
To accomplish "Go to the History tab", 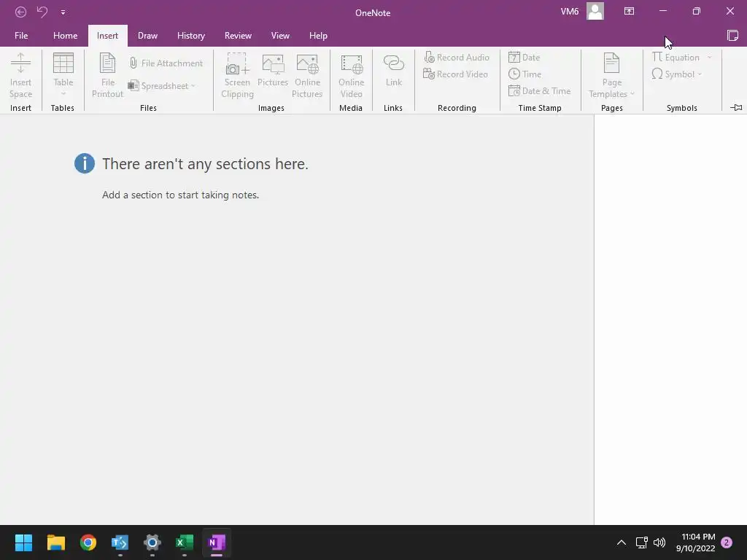I will coord(191,36).
